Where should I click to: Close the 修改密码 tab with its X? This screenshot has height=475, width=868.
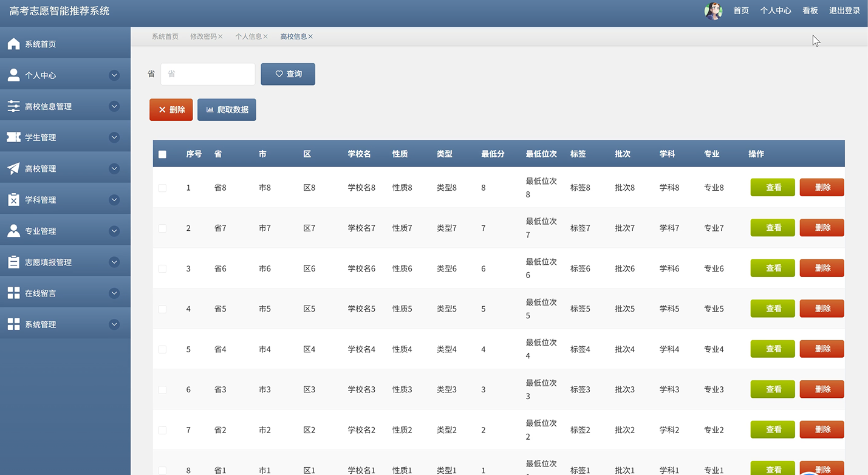coord(220,36)
